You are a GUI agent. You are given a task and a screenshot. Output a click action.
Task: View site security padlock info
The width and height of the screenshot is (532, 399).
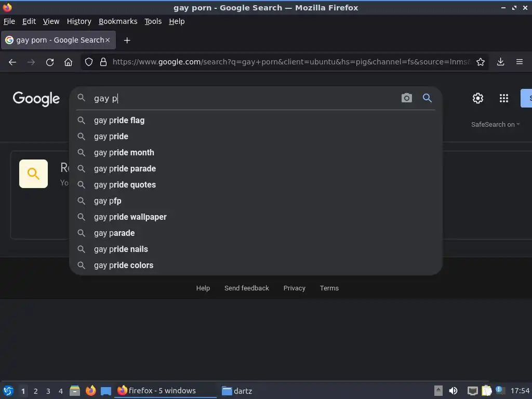(103, 62)
